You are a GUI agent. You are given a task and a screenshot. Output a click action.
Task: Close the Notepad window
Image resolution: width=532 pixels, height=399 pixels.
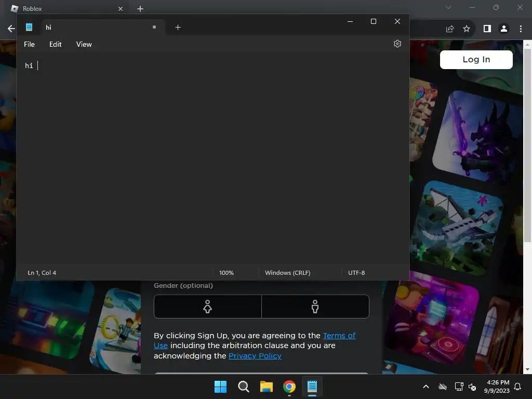click(397, 21)
